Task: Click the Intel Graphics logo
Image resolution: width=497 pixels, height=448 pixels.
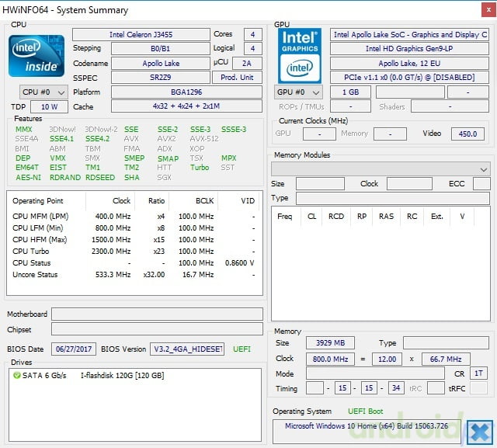Action: (299, 54)
